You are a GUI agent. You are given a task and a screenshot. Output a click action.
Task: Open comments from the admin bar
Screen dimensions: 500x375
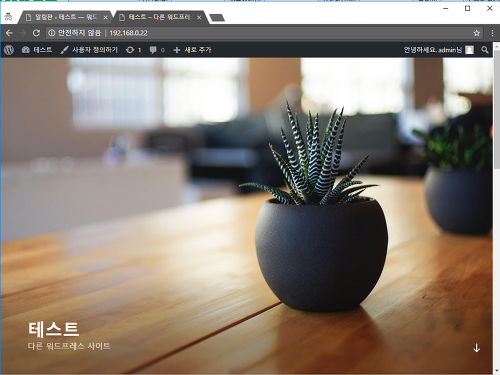[157, 50]
